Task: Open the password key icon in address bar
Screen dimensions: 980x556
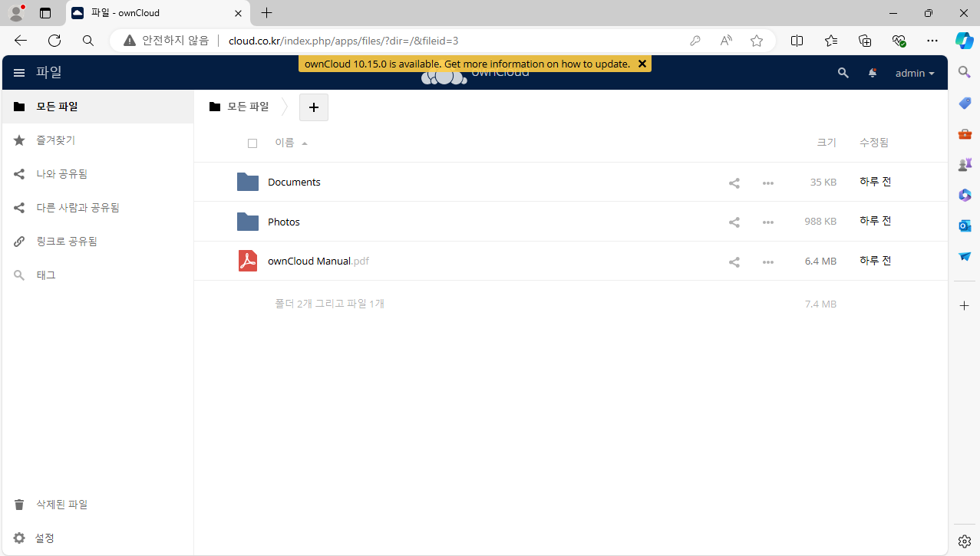Action: (695, 41)
